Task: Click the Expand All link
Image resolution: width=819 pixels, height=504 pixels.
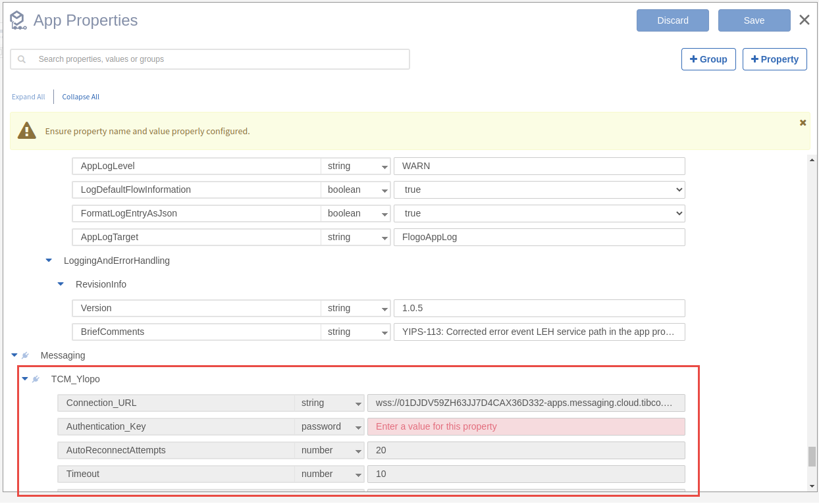Action: (x=28, y=97)
